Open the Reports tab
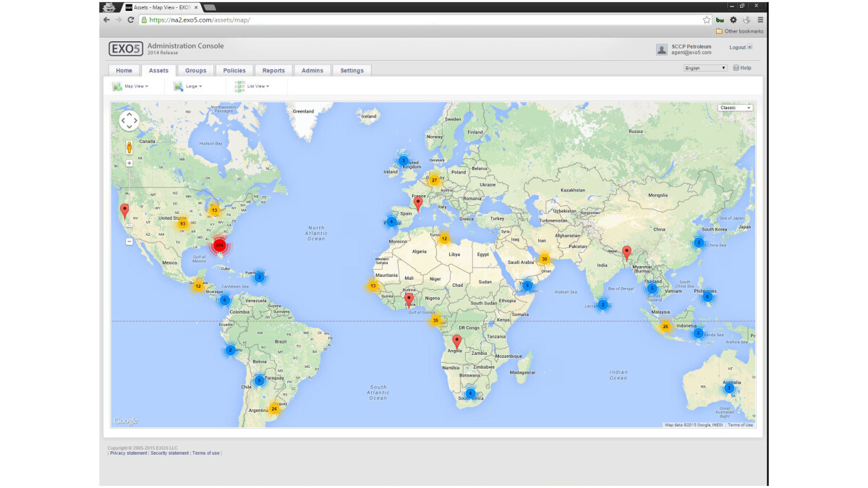This screenshot has height=488, width=868. point(273,70)
